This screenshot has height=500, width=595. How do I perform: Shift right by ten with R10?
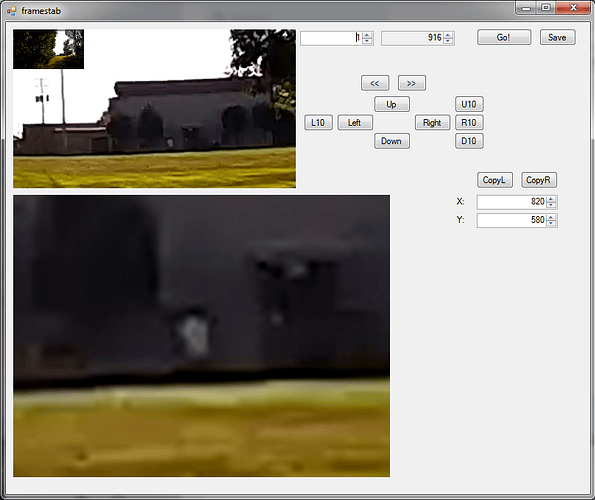469,123
